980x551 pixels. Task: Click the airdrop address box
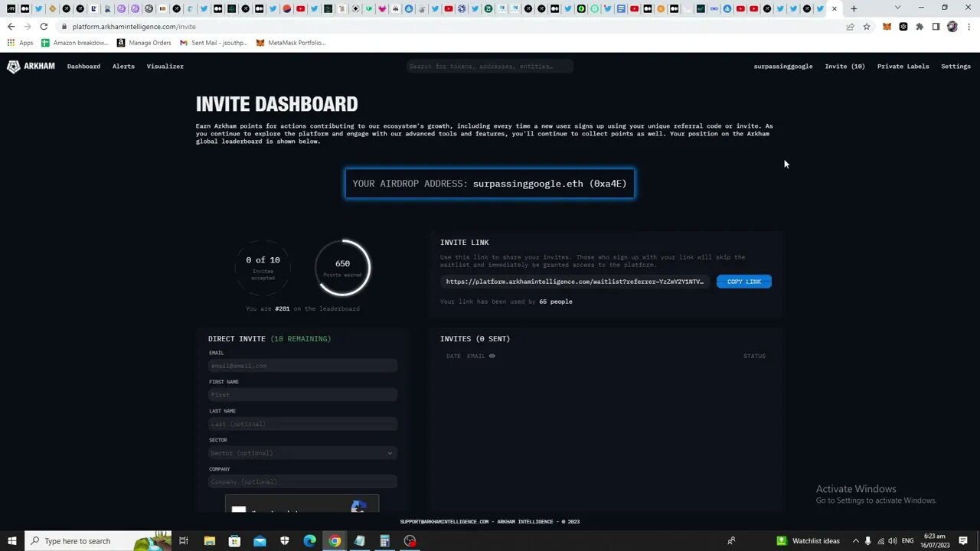[490, 184]
